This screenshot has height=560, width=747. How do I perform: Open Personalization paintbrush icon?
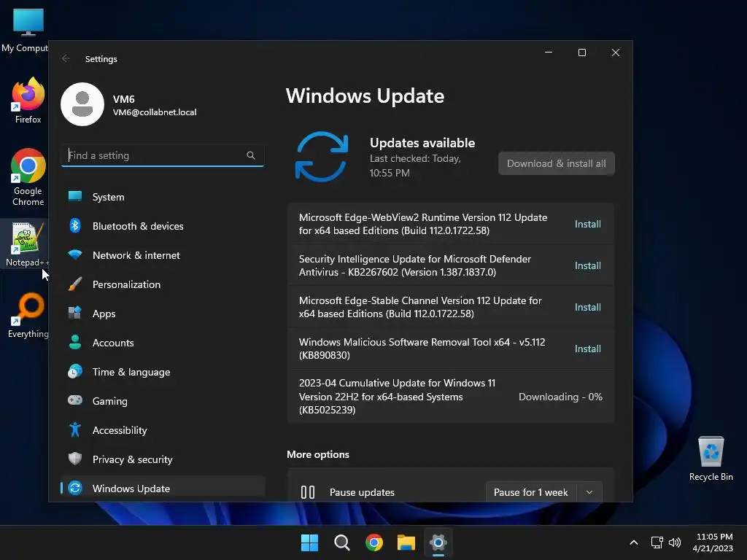75,284
